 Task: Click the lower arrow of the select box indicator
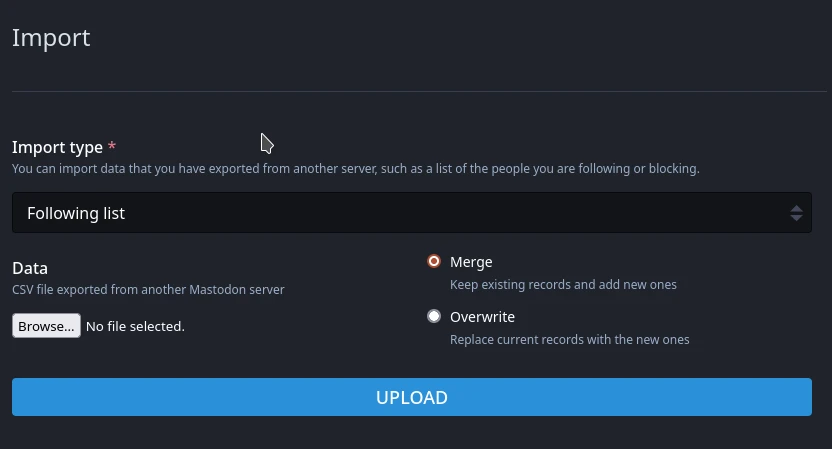click(x=796, y=218)
